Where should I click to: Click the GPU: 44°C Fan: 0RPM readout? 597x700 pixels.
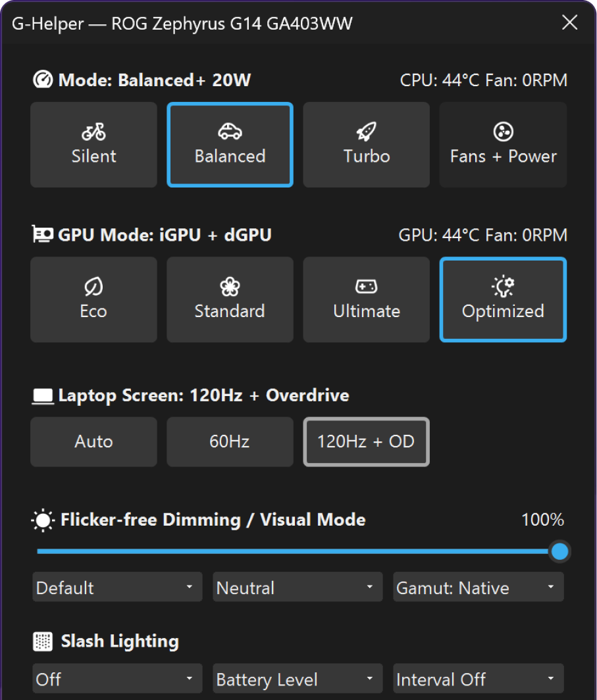click(x=482, y=236)
